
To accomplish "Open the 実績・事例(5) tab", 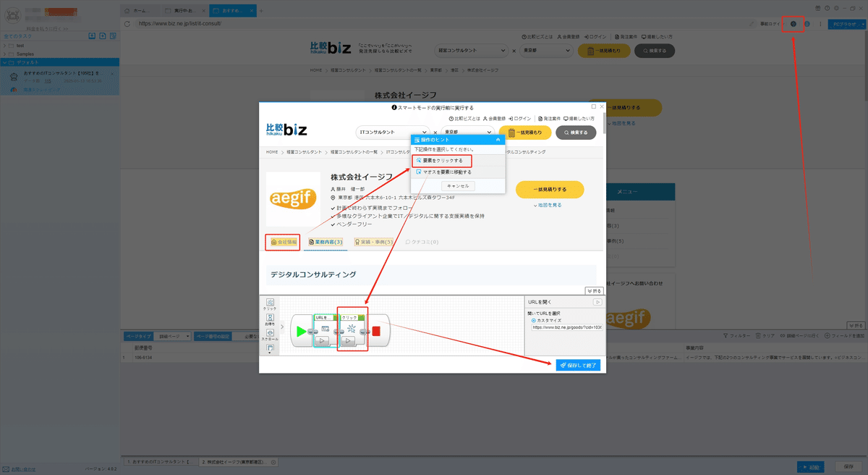I will coord(374,242).
